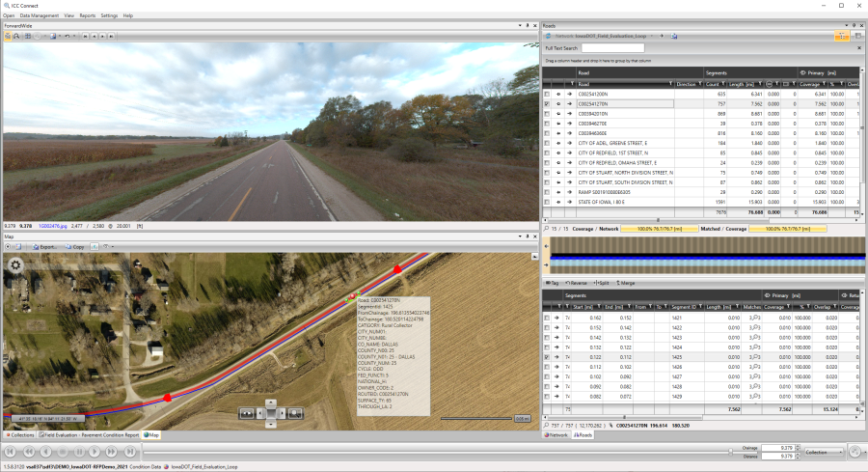
Task: Click the Merge segments tool
Action: [625, 283]
